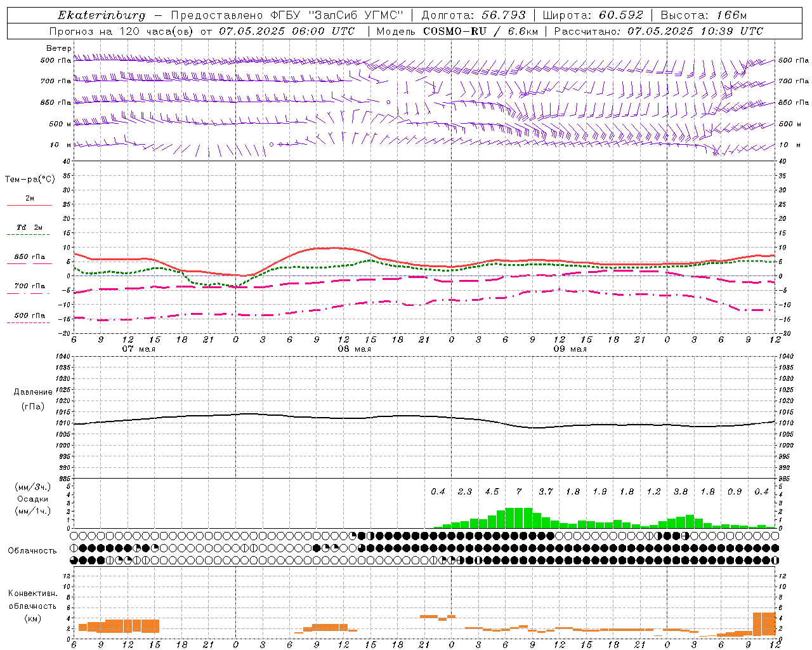Screen dimensions: 812x650
Task: Click the 2.3 precipitation value
Action: pyautogui.click(x=465, y=491)
